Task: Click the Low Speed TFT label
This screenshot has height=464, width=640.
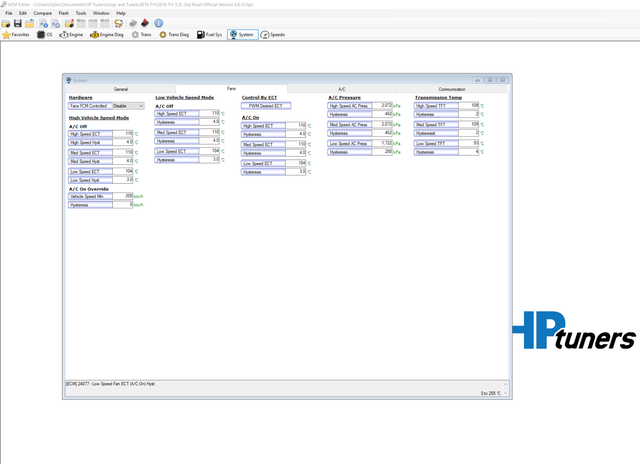Action: 436,143
